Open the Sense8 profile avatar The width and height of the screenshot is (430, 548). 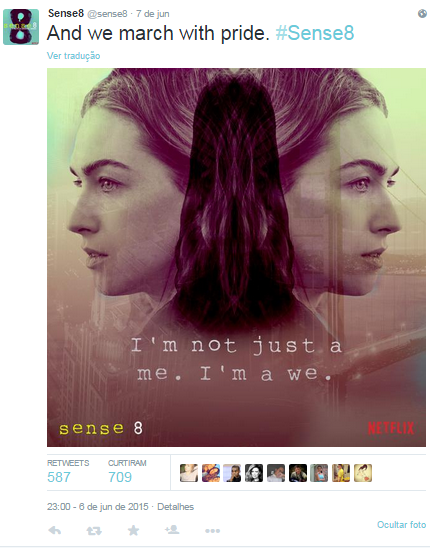point(21,27)
